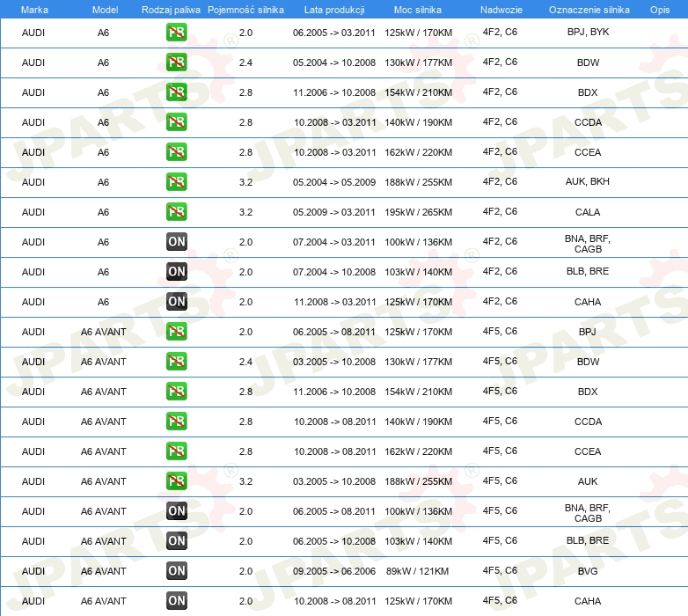Click the 89kW / 121KM power cell
Image resolution: width=688 pixels, height=616 pixels.
[418, 571]
